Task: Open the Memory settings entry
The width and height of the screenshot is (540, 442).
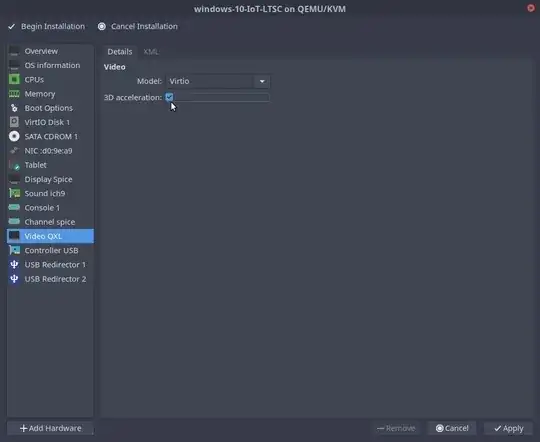Action: (50, 94)
